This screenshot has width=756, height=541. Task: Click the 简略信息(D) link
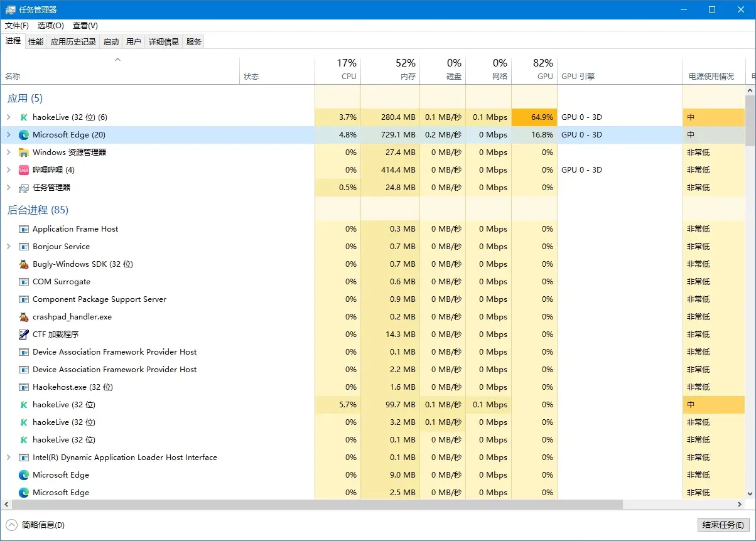click(x=43, y=525)
